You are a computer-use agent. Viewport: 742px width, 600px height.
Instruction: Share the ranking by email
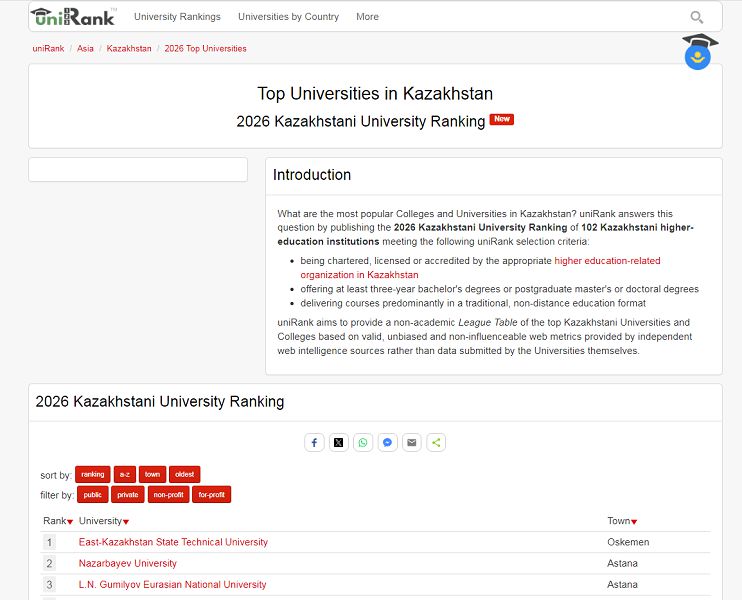412,442
